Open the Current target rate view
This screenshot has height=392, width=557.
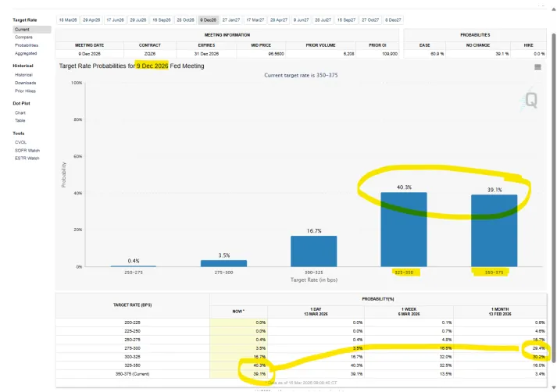(32, 30)
